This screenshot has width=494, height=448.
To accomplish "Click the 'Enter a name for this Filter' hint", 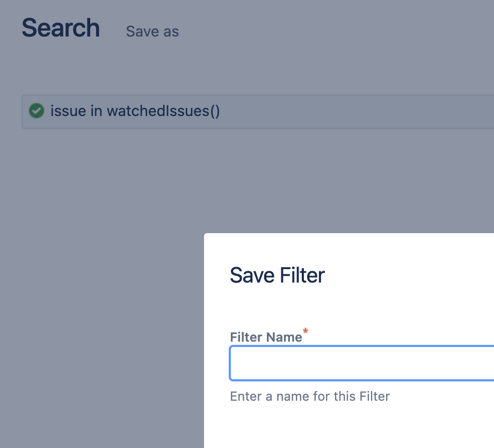I will click(x=310, y=396).
